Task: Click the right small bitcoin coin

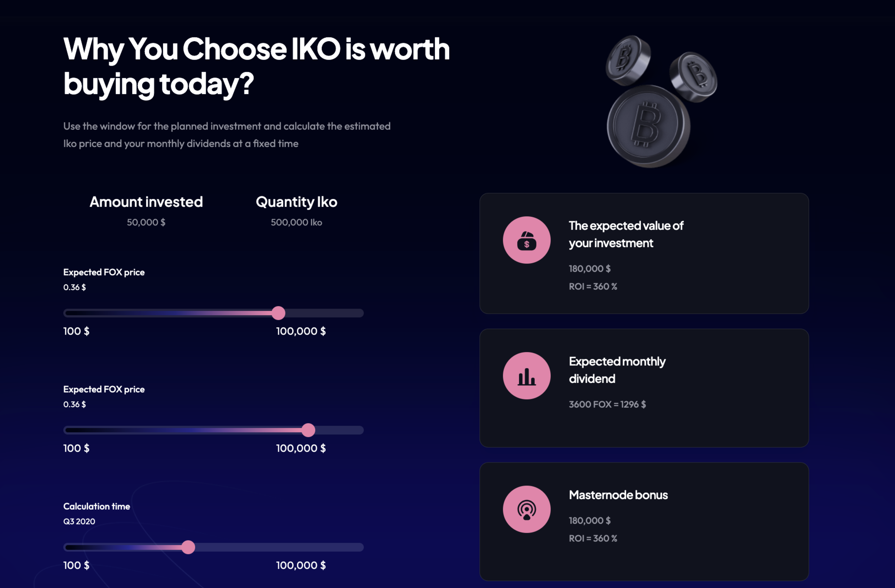Action: pos(693,77)
